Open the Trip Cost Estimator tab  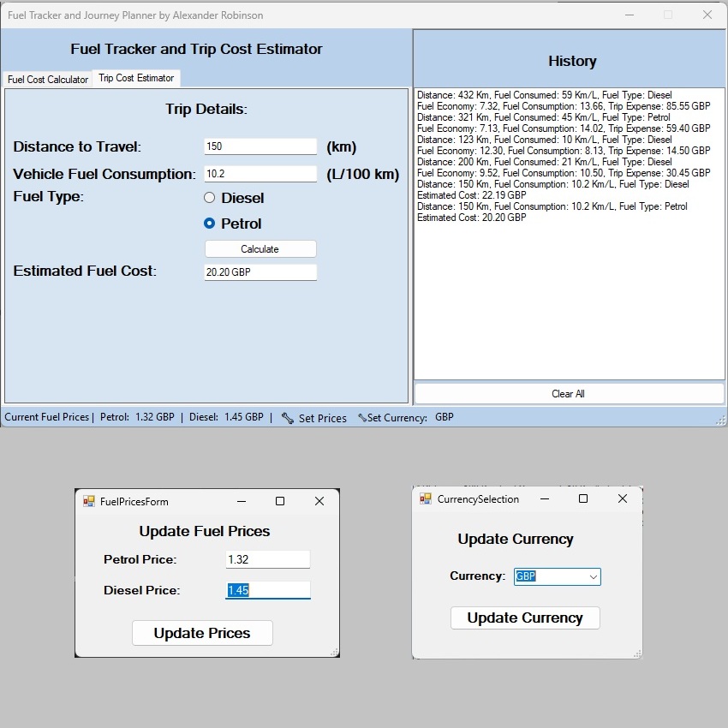coord(136,78)
